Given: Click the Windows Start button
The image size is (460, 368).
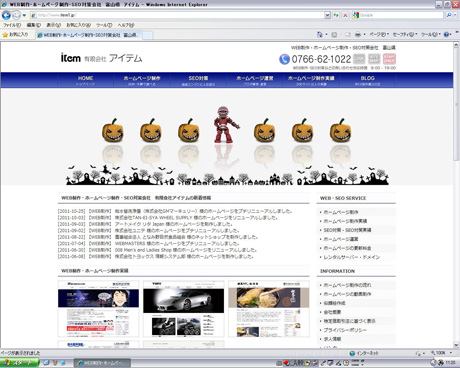Looking at the screenshot, I should (19, 363).
